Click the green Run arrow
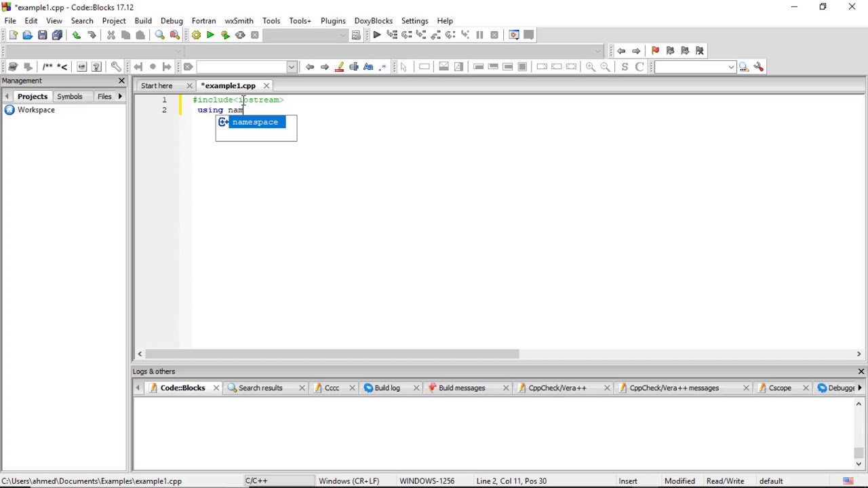Viewport: 868px width, 488px height. 210,35
